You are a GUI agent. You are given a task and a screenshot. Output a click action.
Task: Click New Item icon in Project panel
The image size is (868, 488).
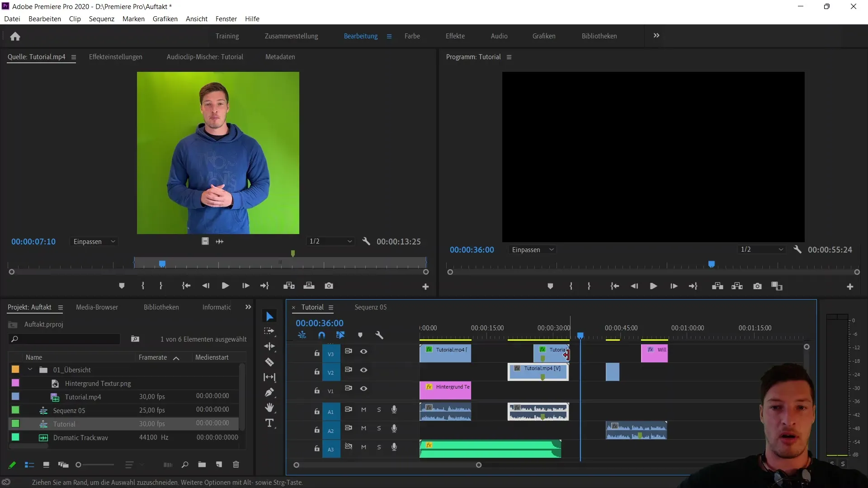coord(219,465)
